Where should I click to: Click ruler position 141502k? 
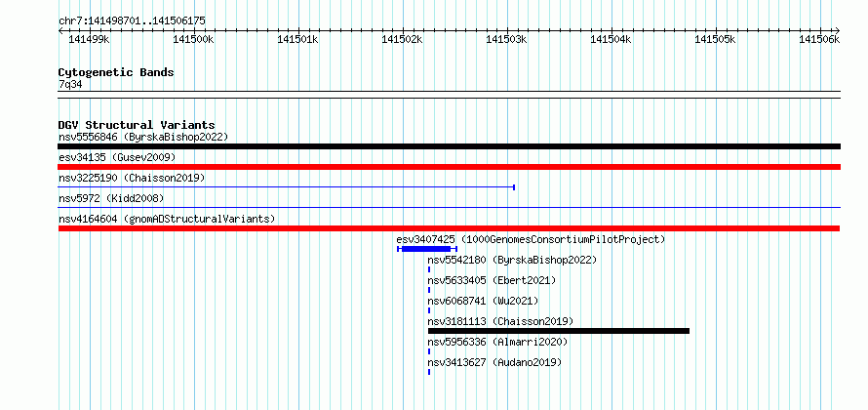(403, 39)
